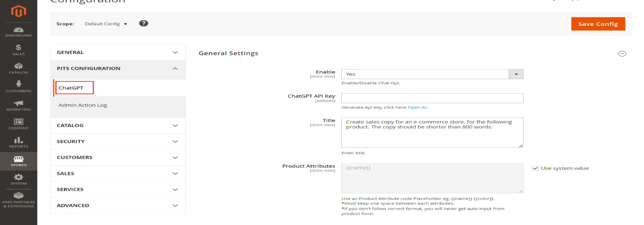Open the Catalog sidebar icon
Viewport: 644px width, 225px height.
coord(19,69)
